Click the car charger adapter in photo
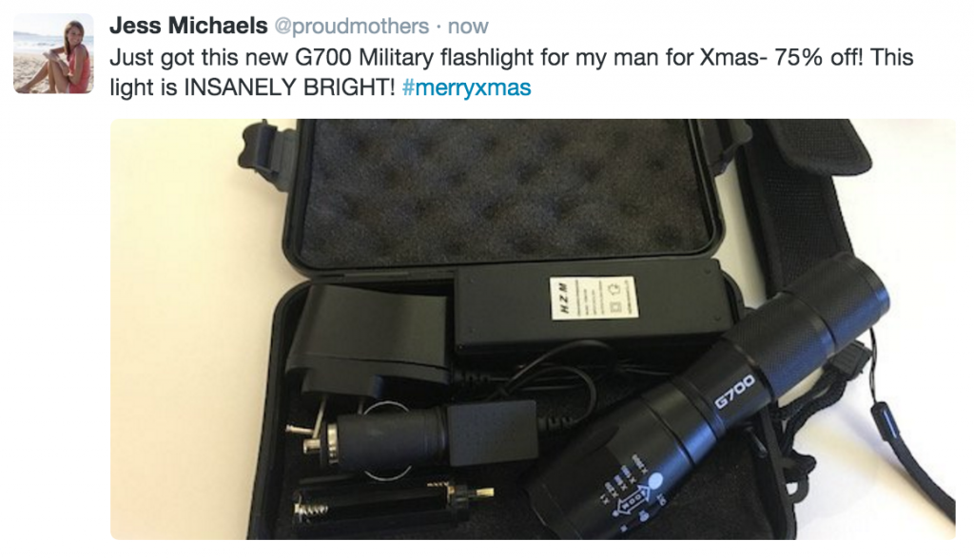 tap(411, 436)
